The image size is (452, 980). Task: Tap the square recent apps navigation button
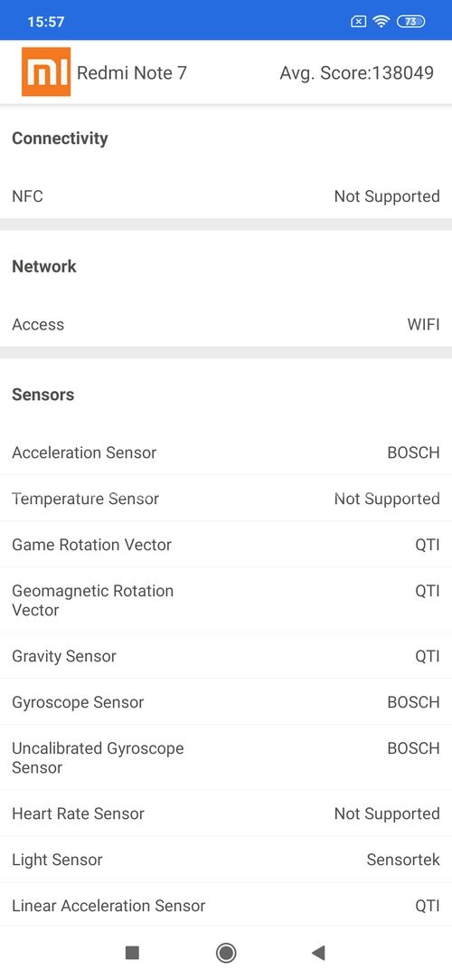tap(132, 953)
